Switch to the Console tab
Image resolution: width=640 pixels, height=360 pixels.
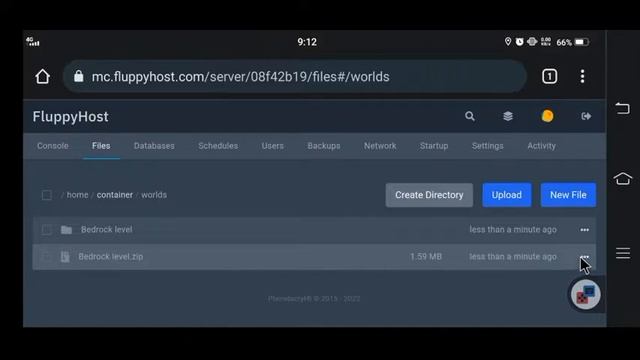coord(53,146)
